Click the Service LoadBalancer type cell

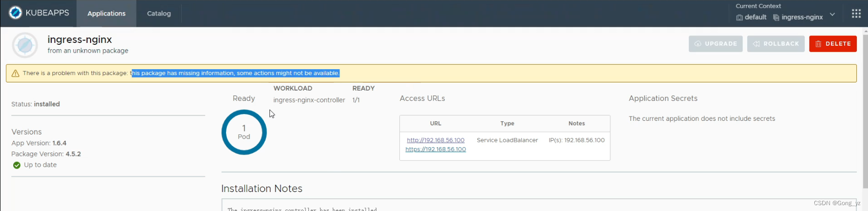click(507, 140)
